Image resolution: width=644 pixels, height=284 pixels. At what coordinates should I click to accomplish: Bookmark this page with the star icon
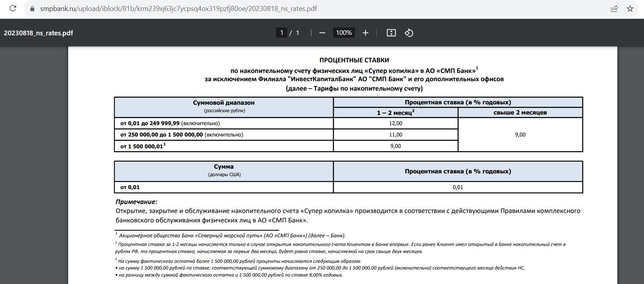tap(630, 8)
